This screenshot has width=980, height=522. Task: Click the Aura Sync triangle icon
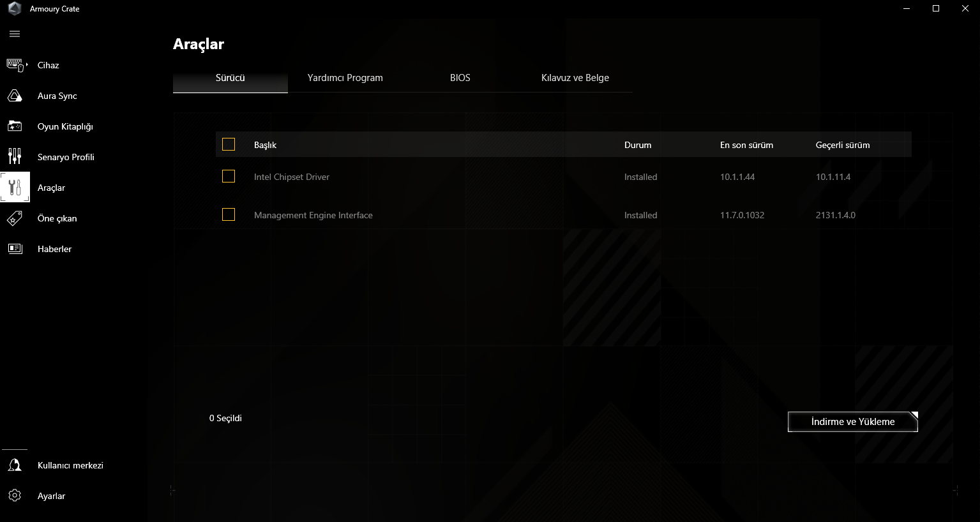coord(15,96)
